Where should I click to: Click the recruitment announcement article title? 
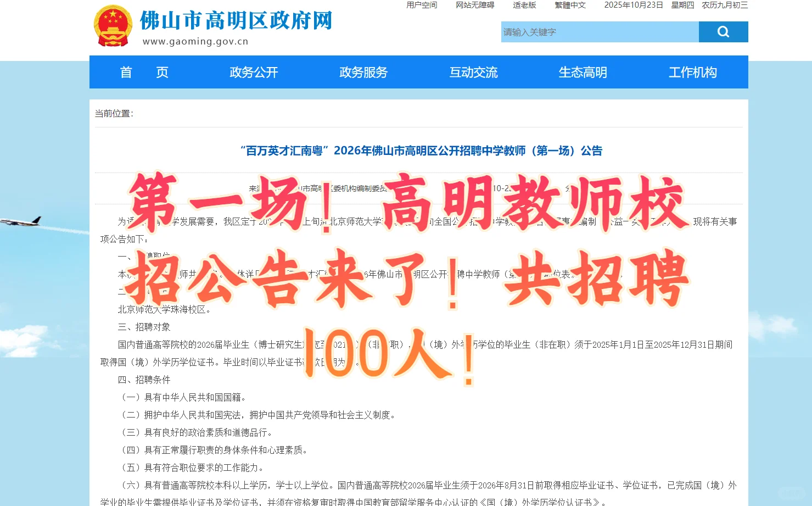[x=421, y=151]
